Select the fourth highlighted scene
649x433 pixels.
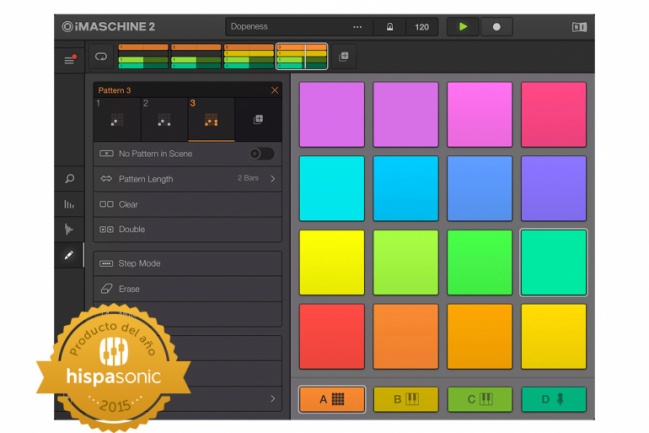pyautogui.click(x=302, y=56)
